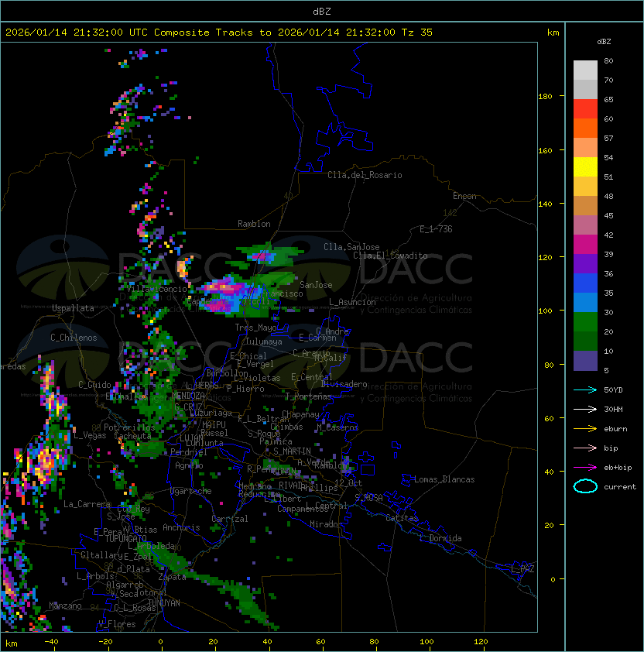
Task: Click the La_Carrera place label
Action: (x=87, y=504)
